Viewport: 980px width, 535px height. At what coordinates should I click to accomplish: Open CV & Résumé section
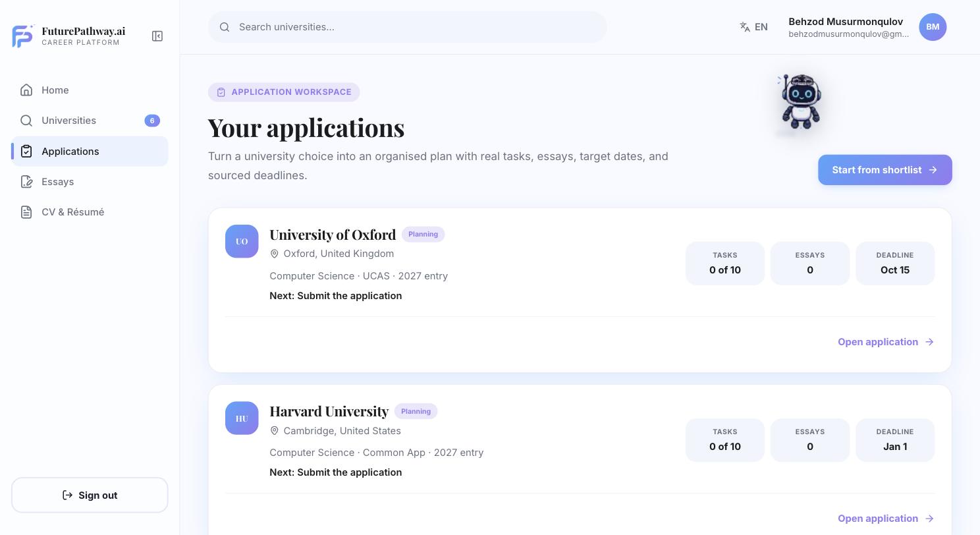(x=90, y=212)
